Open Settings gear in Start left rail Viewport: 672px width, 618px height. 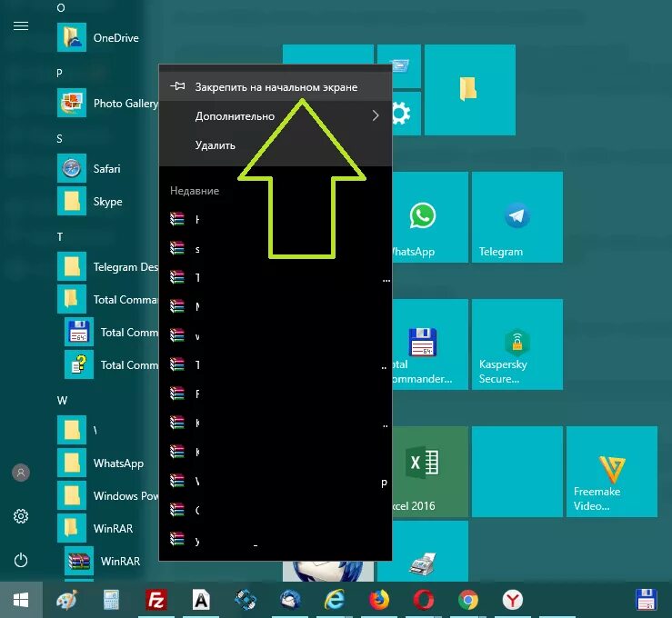point(21,516)
